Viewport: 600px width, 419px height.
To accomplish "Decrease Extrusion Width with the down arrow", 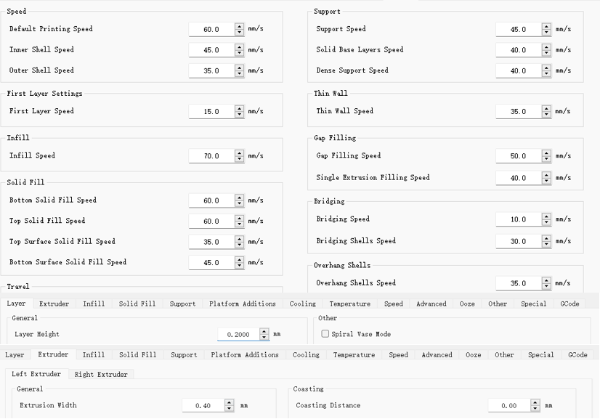I will (230, 409).
